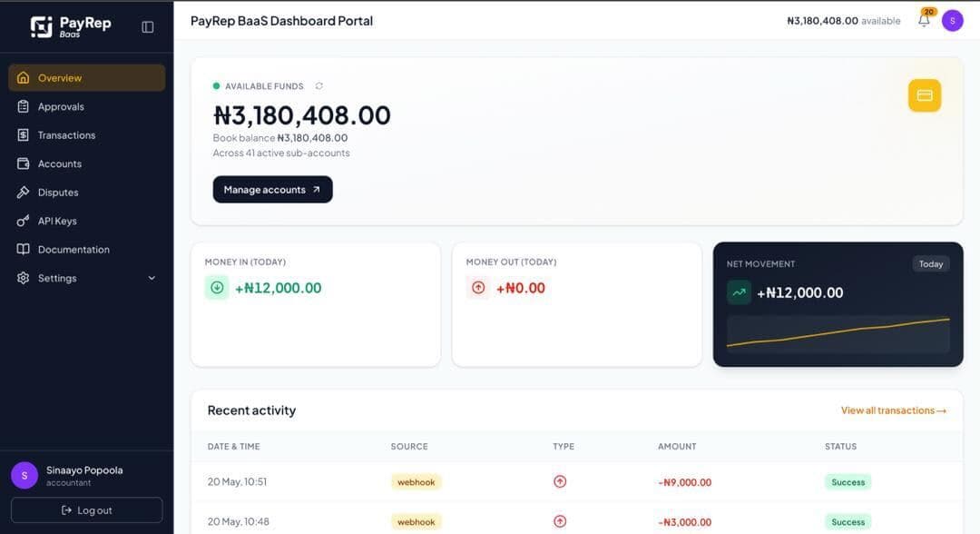This screenshot has height=534, width=980.
Task: Click the webhook tag in 10:48 row
Action: (x=416, y=522)
